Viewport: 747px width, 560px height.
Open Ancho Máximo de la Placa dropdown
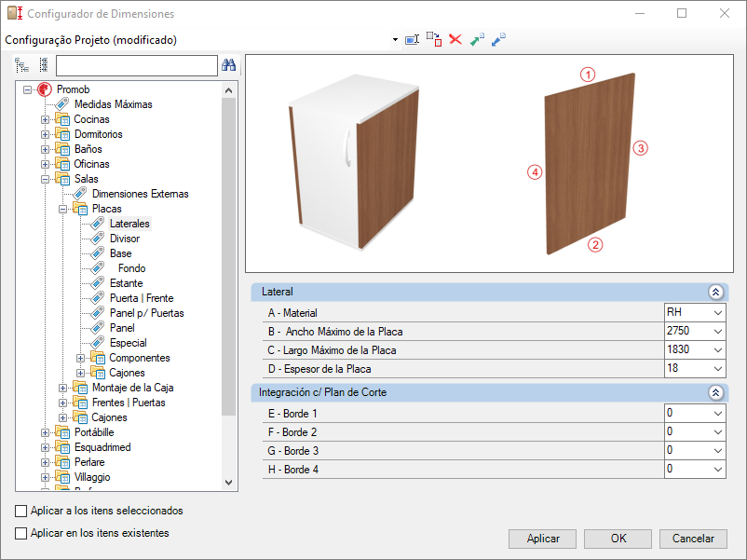tap(718, 331)
